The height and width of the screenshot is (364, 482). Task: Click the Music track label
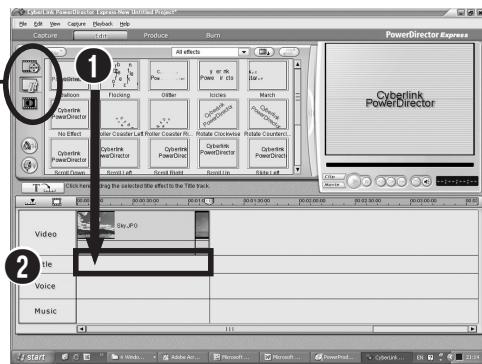45,311
